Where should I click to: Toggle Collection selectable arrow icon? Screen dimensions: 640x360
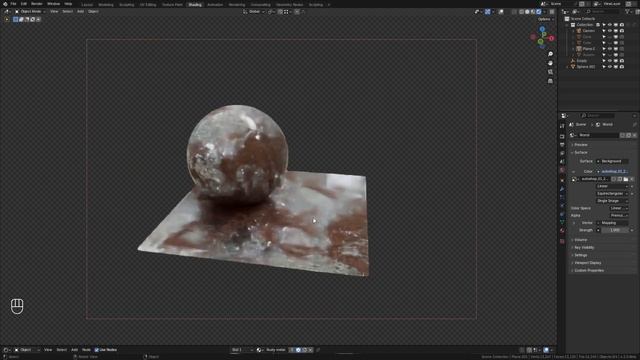[604, 25]
